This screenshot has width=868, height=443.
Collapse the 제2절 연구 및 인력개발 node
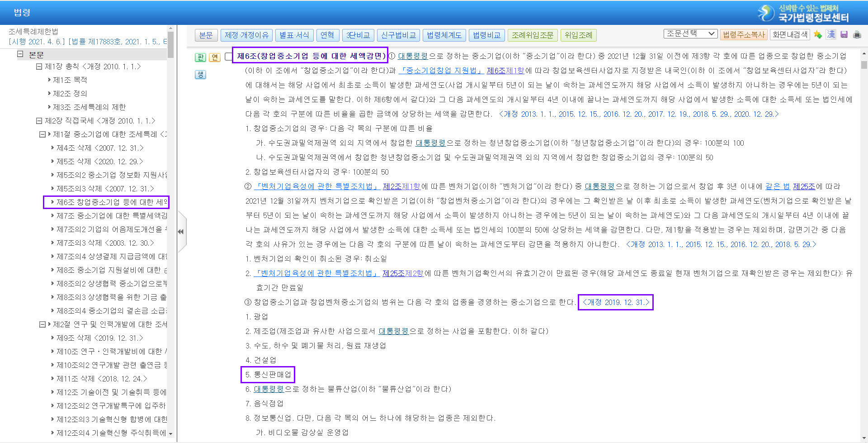[42, 324]
